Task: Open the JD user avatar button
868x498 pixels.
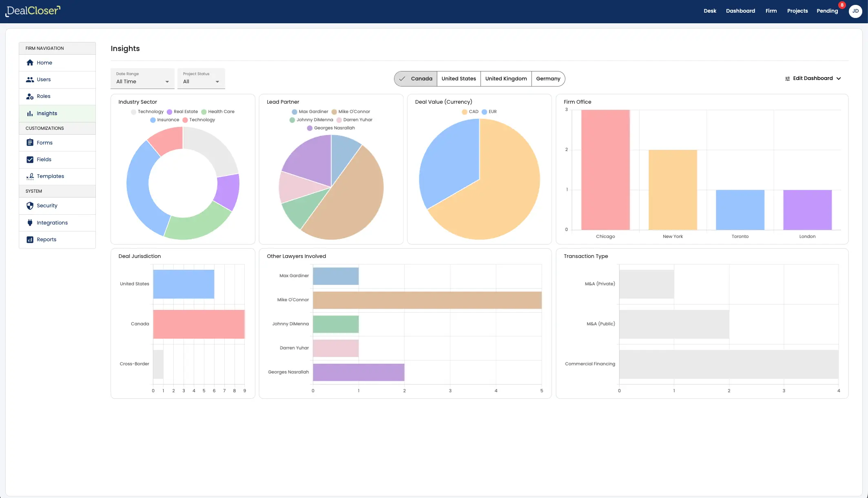Action: 855,11
